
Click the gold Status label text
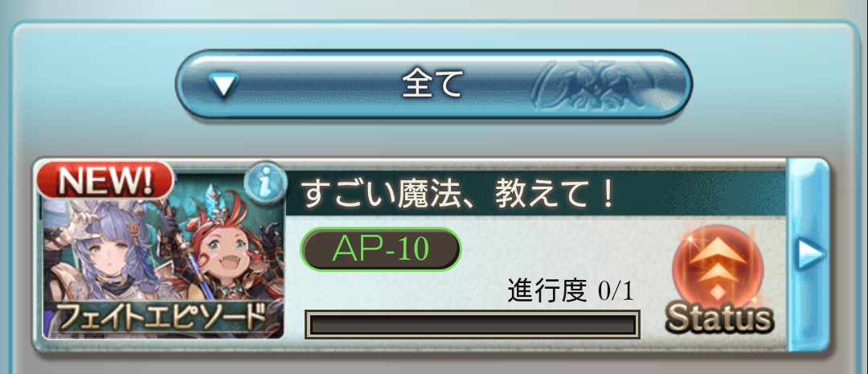pyautogui.click(x=719, y=318)
